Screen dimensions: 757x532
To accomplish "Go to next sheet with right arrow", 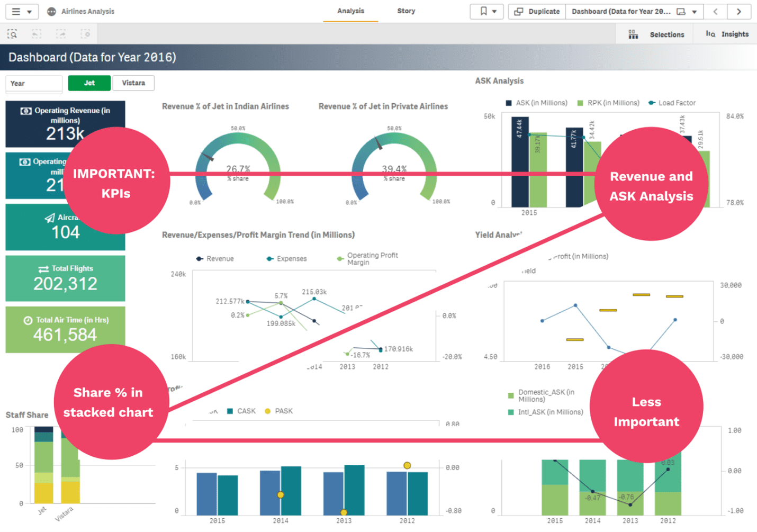I will 740,11.
